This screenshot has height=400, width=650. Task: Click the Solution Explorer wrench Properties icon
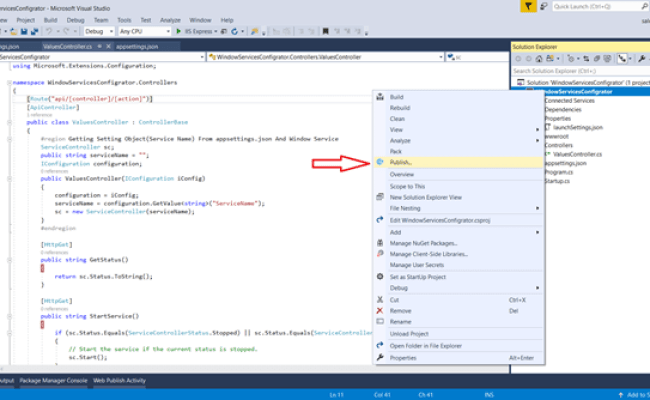point(642,59)
